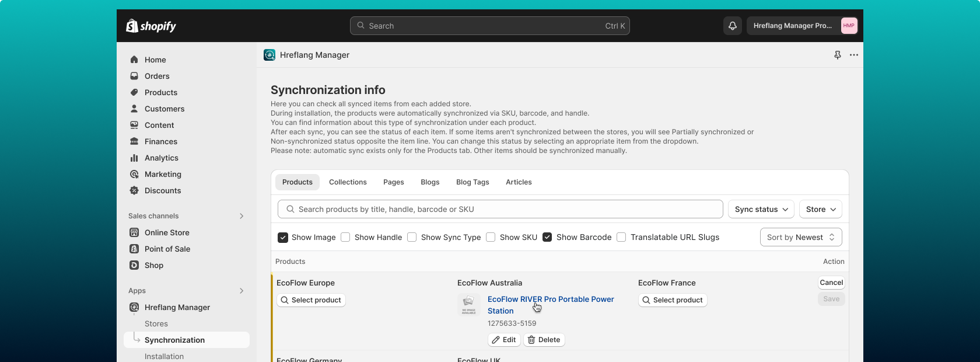Open EcoFlow RIVER Pro Portable Power Station link
The height and width of the screenshot is (362, 980).
(x=551, y=305)
